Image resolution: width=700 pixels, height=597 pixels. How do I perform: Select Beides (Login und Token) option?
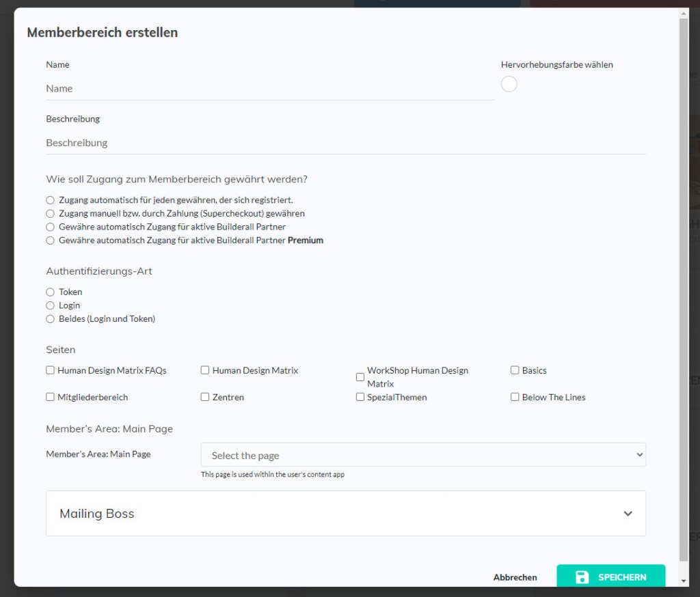click(50, 319)
